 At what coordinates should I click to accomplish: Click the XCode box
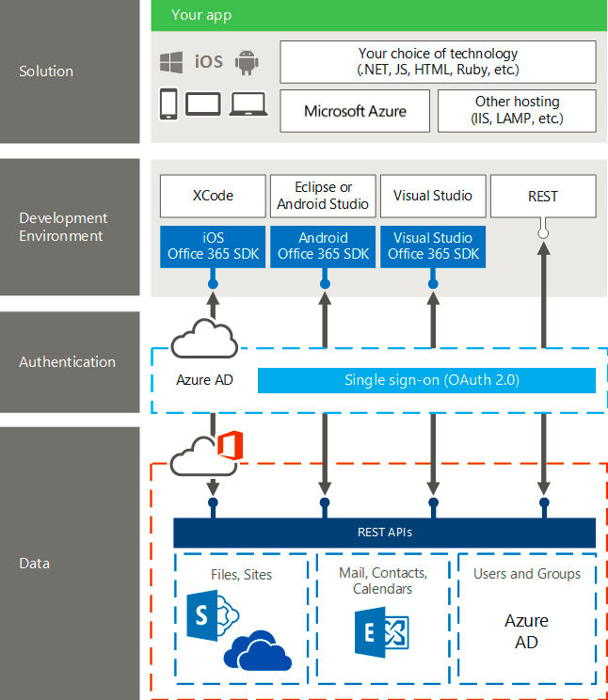click(x=213, y=196)
